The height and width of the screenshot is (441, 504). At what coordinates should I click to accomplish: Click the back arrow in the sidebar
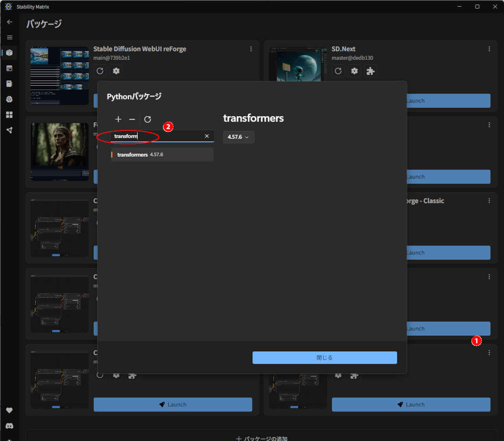pos(10,22)
